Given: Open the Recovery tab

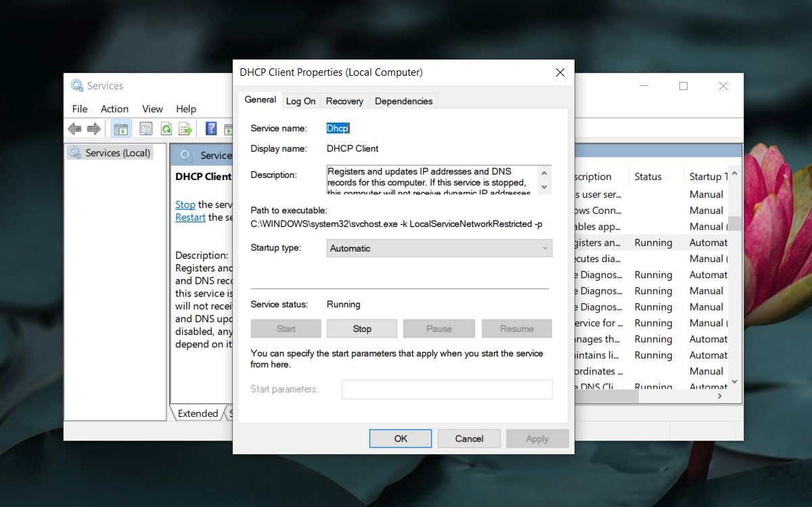Looking at the screenshot, I should tap(344, 101).
